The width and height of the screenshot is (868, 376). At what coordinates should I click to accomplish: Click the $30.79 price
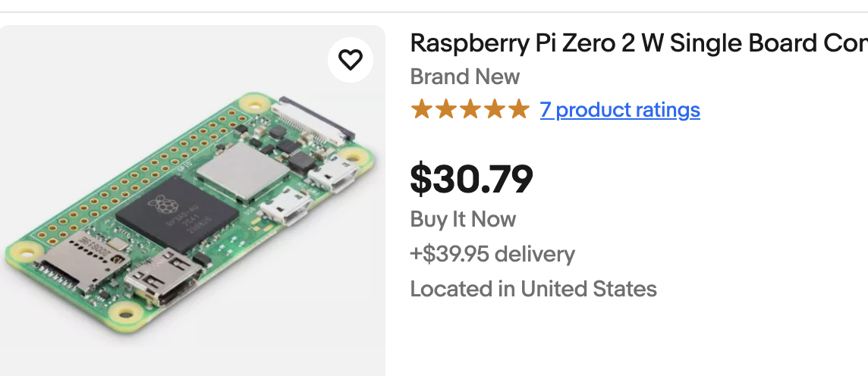coord(471,178)
